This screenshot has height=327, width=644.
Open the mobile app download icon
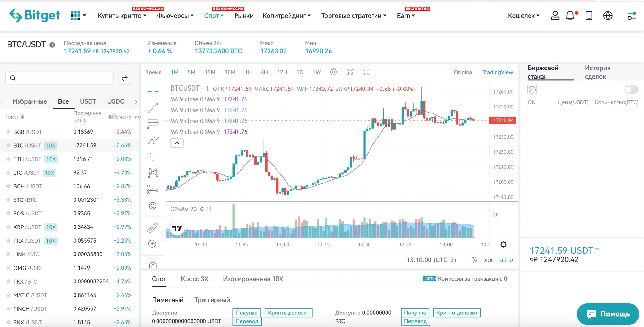point(589,15)
